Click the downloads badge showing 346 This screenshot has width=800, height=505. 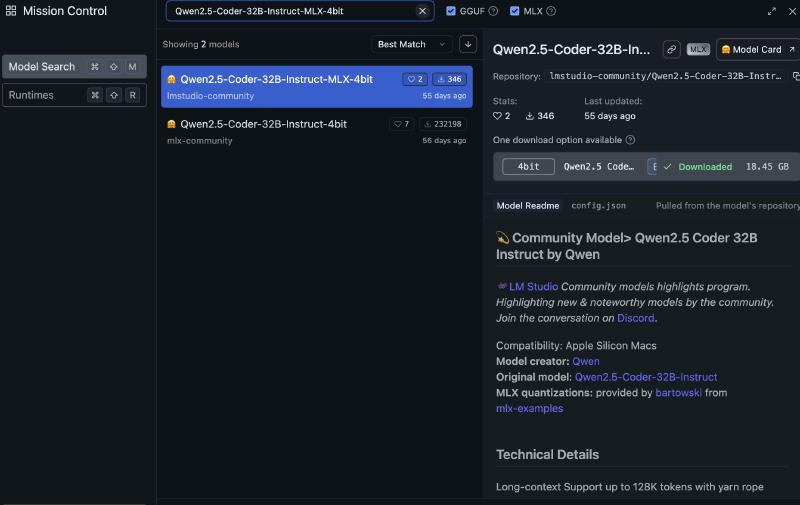(x=449, y=79)
